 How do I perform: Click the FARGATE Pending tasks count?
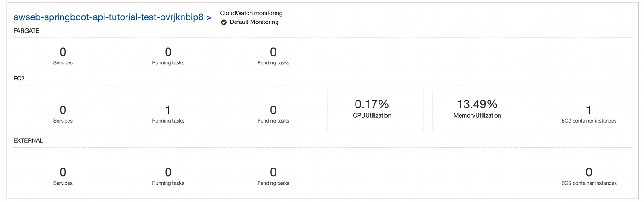click(x=273, y=52)
